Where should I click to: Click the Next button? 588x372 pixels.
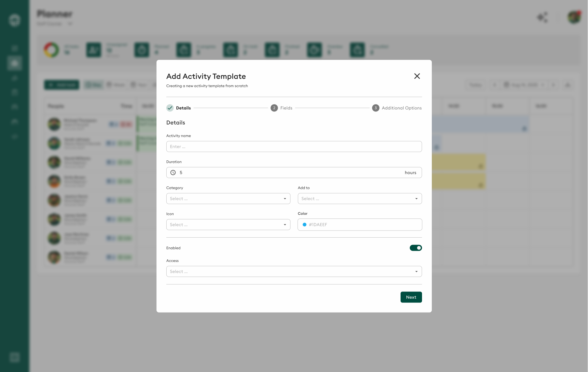(x=411, y=297)
